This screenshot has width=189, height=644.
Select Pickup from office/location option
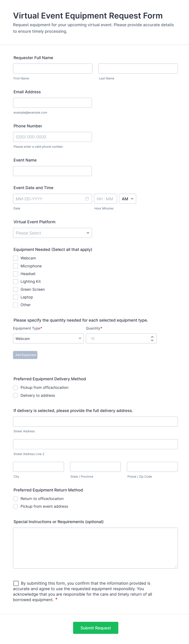(x=15, y=387)
